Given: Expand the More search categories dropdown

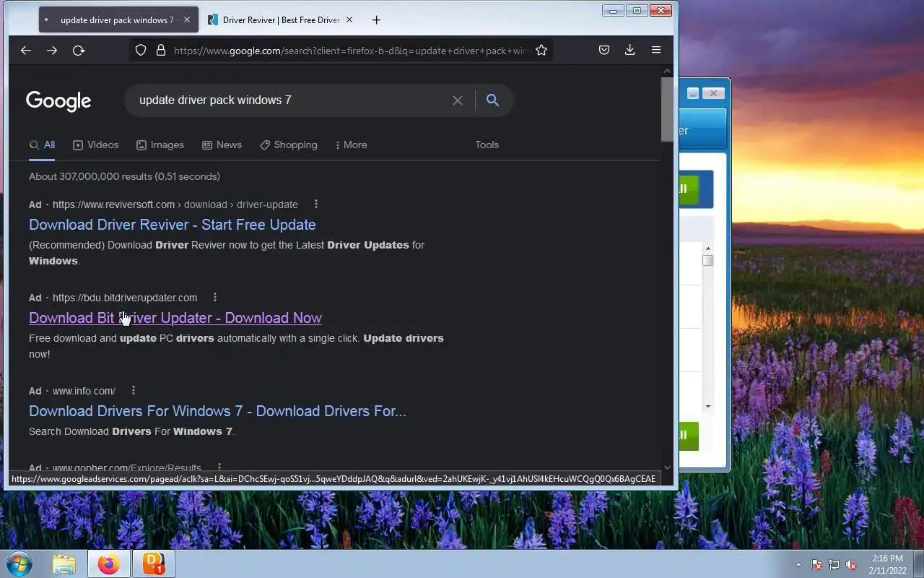Looking at the screenshot, I should [352, 145].
